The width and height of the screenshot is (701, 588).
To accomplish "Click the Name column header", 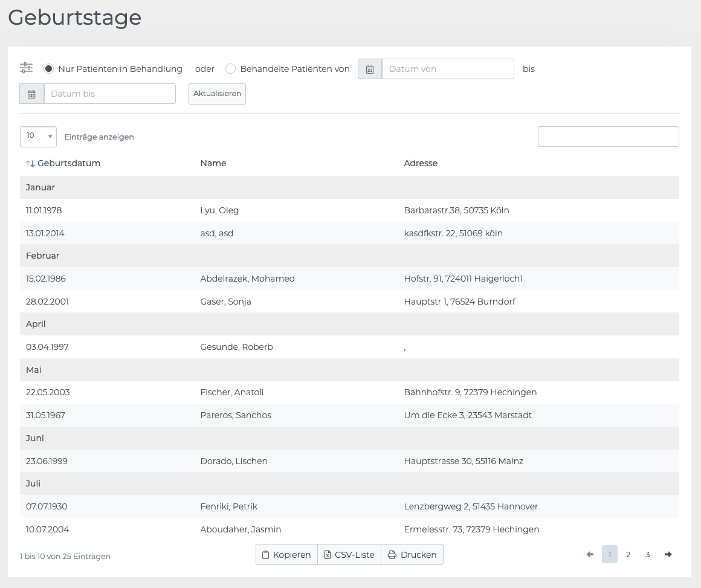I will 213,163.
